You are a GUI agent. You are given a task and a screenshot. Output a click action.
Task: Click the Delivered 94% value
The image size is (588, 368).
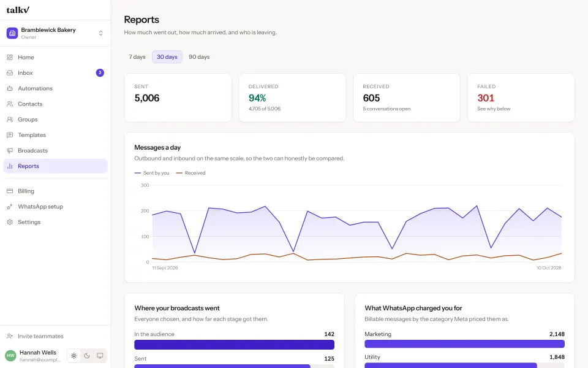pos(257,98)
